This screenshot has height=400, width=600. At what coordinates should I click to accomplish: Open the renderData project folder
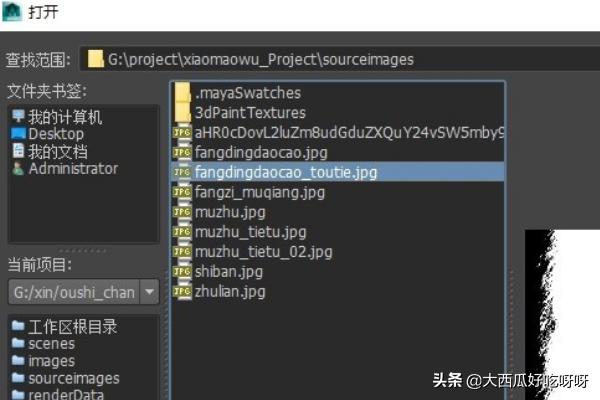(66, 394)
